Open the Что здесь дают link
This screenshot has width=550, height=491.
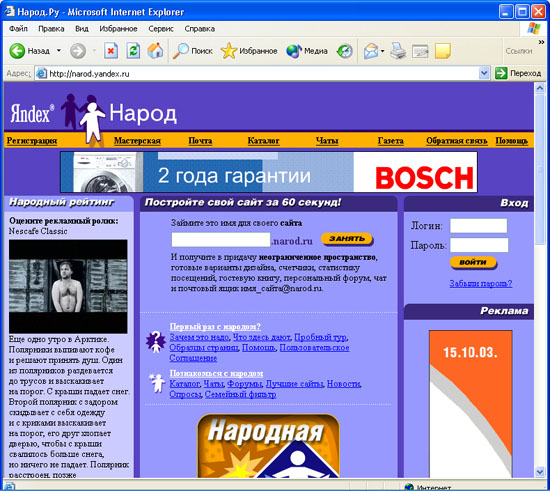point(262,337)
